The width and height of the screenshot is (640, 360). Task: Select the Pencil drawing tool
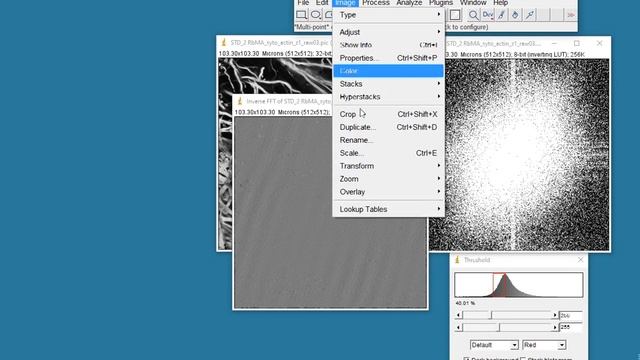coord(501,15)
